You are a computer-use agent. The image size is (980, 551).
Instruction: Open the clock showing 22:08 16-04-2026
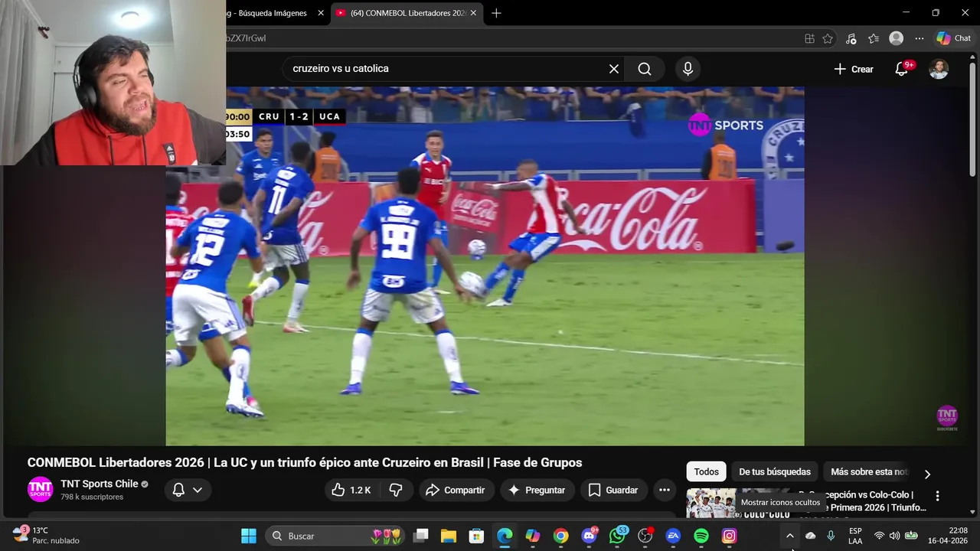point(949,536)
